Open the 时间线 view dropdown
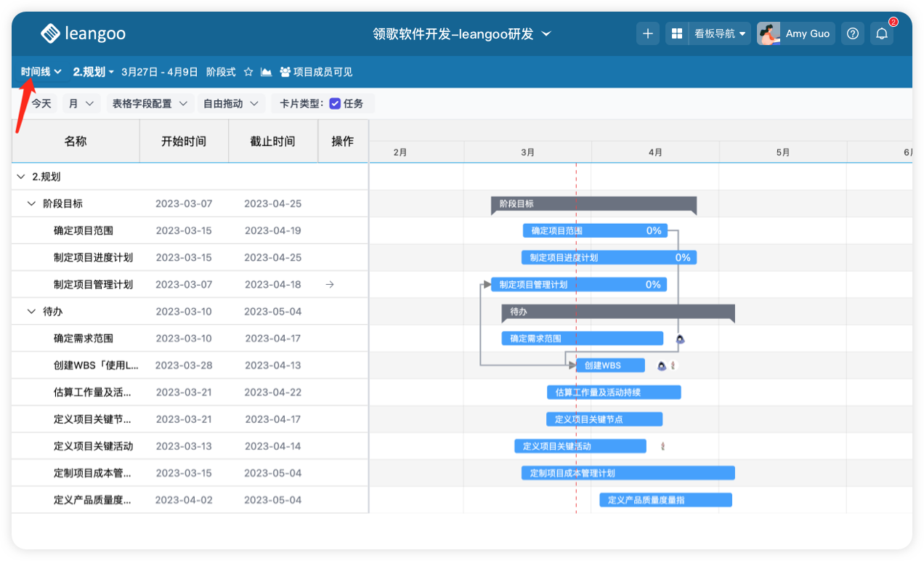Screen dimensions: 924x561 coord(41,72)
